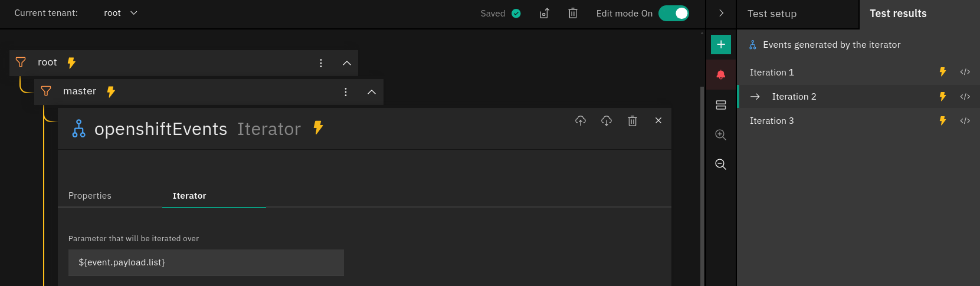View code for Iteration 1
980x286 pixels.
click(965, 72)
